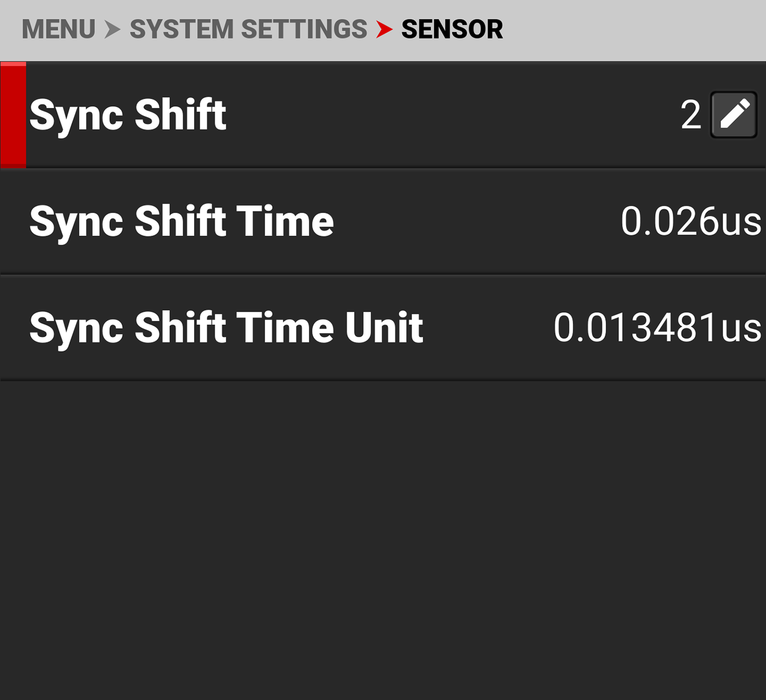The height and width of the screenshot is (700, 766).
Task: Click the divider under Sync Shift Time Unit
Action: click(383, 380)
